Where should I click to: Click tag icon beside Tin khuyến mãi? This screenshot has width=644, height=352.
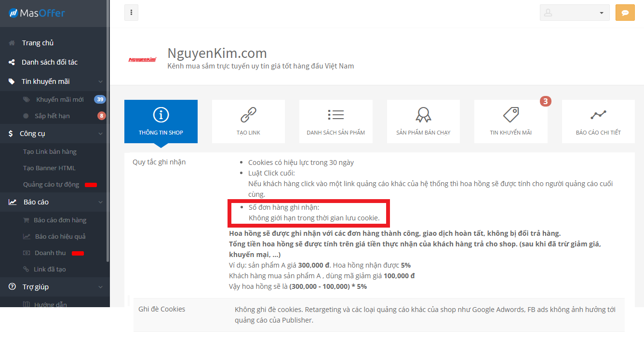pyautogui.click(x=12, y=81)
